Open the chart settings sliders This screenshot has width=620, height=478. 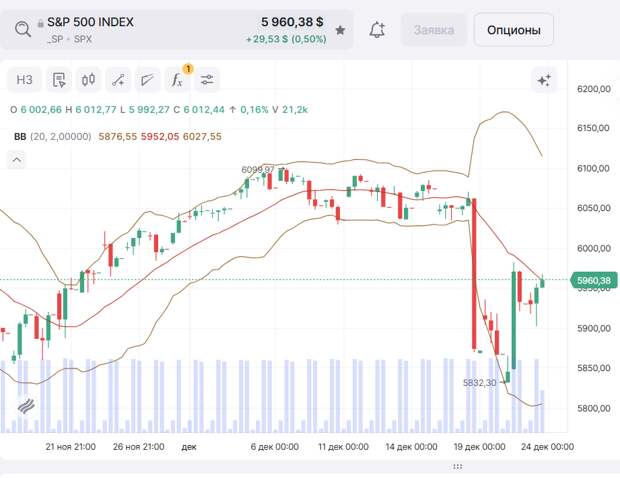click(x=207, y=80)
